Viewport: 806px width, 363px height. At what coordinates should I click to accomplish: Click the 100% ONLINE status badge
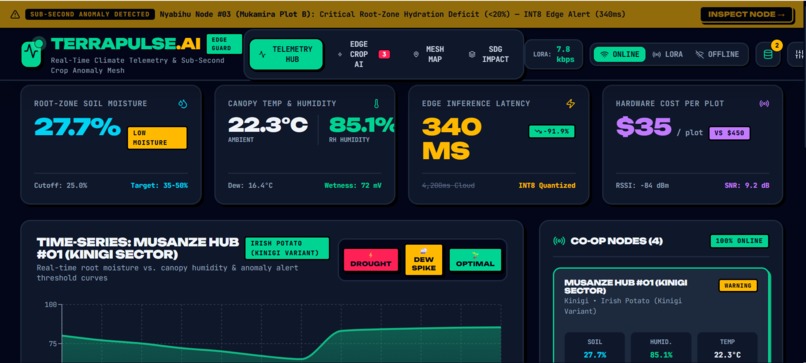(x=740, y=241)
